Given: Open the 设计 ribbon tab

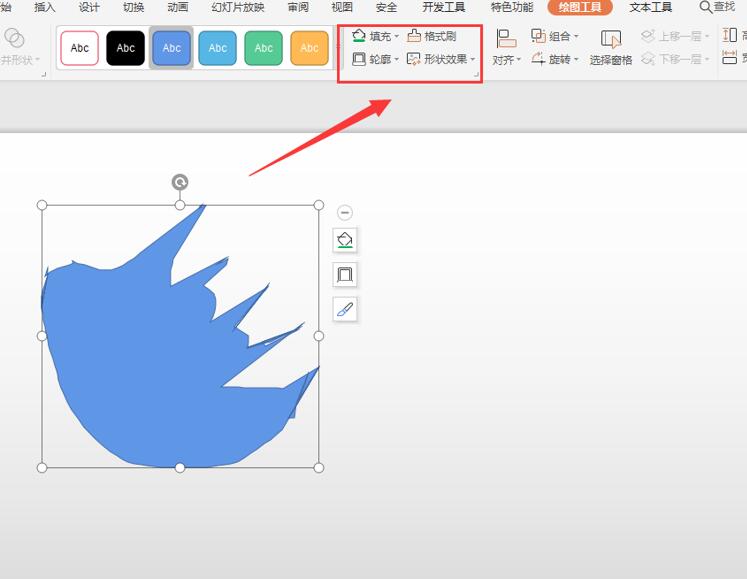Looking at the screenshot, I should tap(89, 7).
